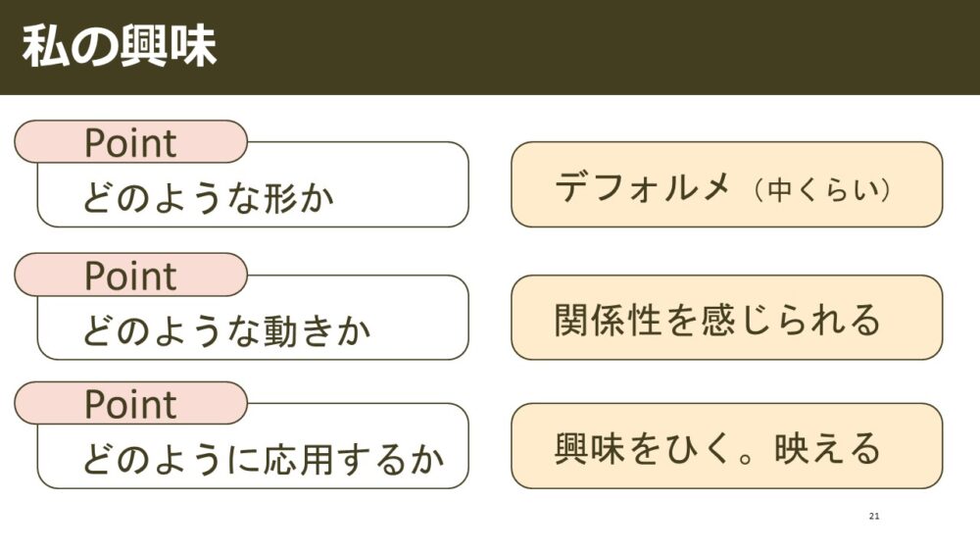Select the Point label above どのような動きか
Viewport: 980px width, 552px height.
(x=130, y=276)
